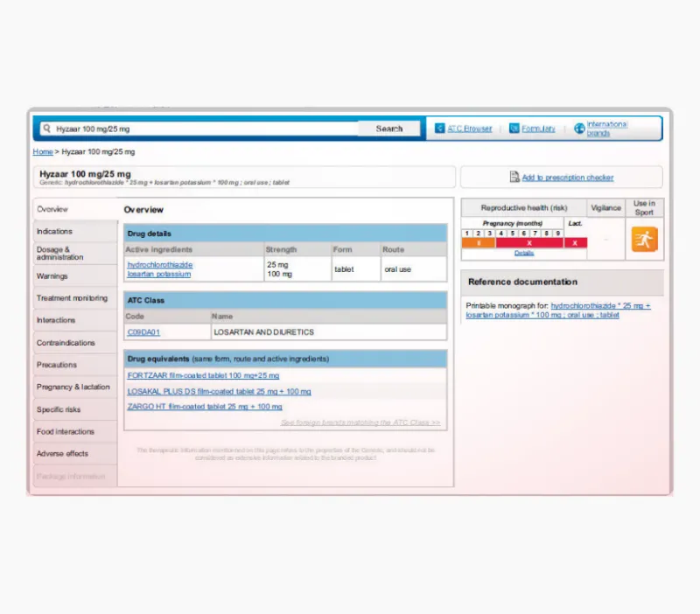Click the Reproductive health (risk) header
The height and width of the screenshot is (614, 700).
coord(523,208)
